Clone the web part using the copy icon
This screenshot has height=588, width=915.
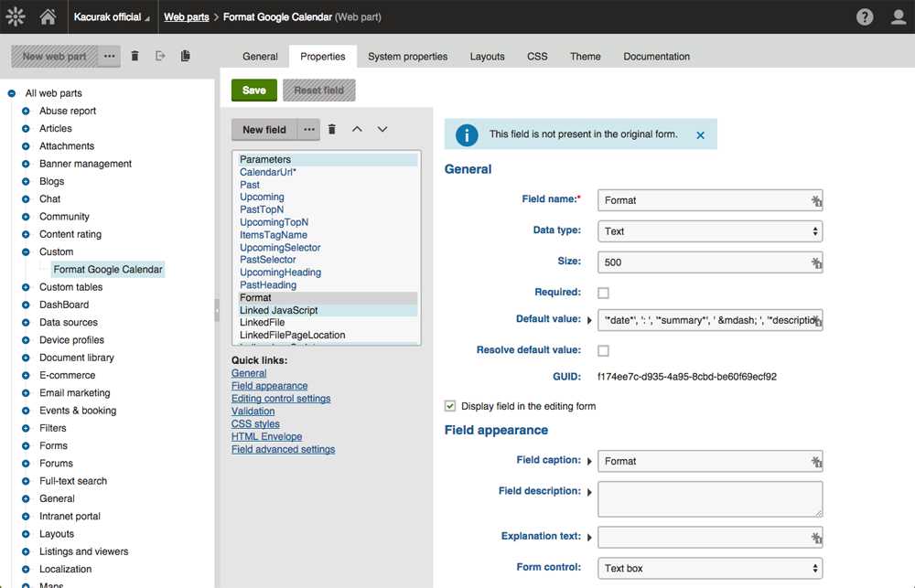pyautogui.click(x=186, y=56)
